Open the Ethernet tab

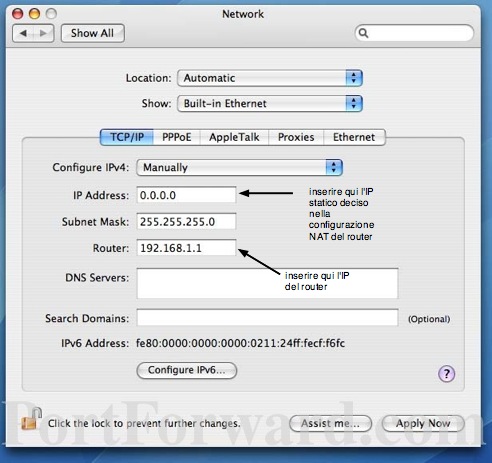(354, 137)
